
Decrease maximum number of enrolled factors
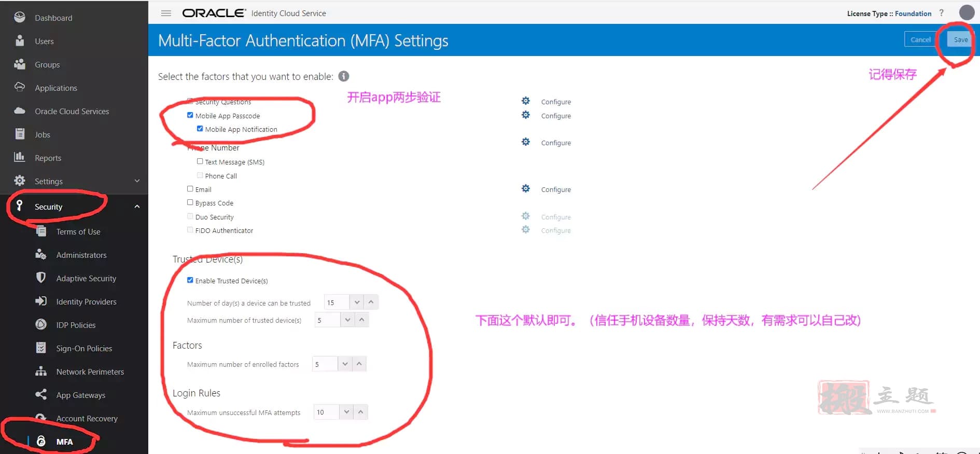[x=345, y=364]
